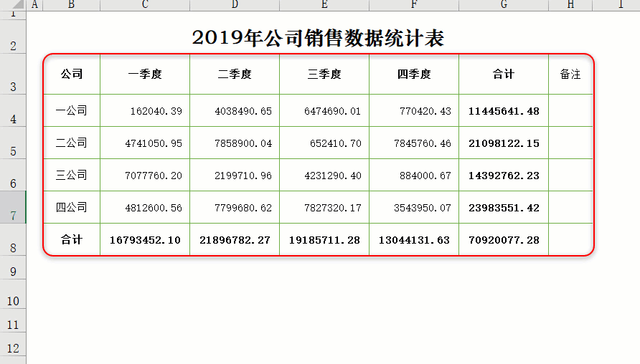Select row 8 header
Viewport: 640px width, 364px height.
pyautogui.click(x=13, y=239)
